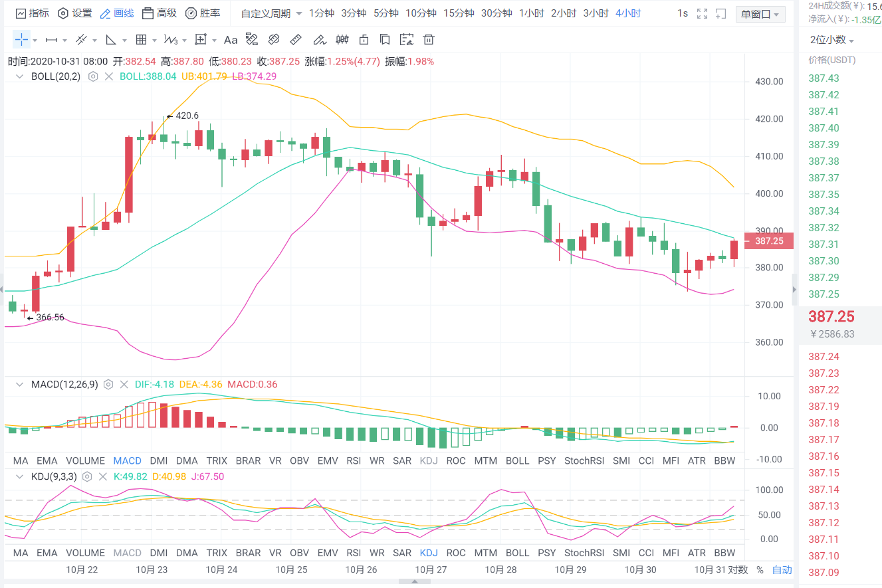Remove the MACD indicator with its × control
The width and height of the screenshot is (882, 588).
tap(124, 384)
